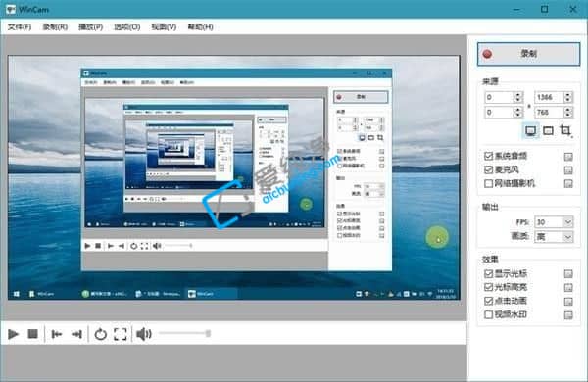Click the recorded video preview area
This screenshot has width=588, height=382.
point(233,177)
